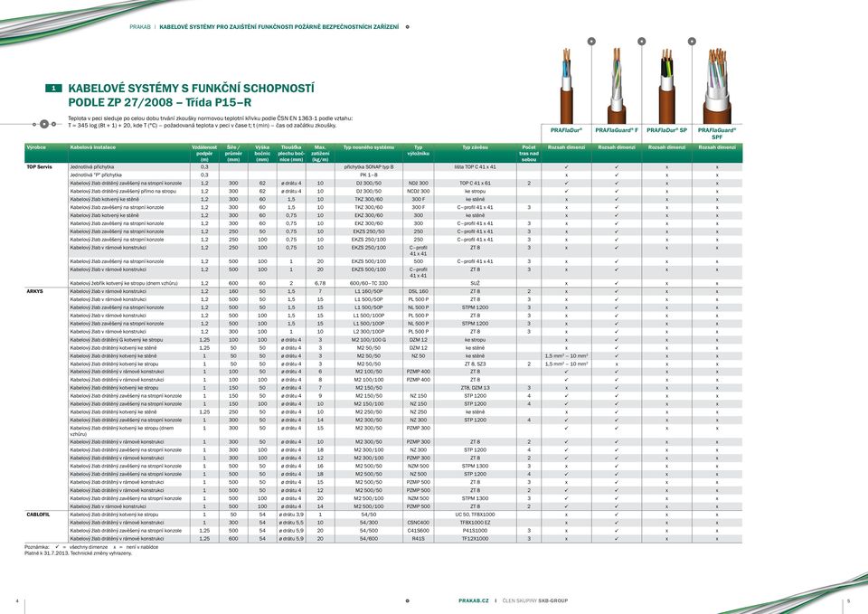Click the PRAFlaGuard F cable image
This screenshot has width=868, height=614.
tap(616, 86)
